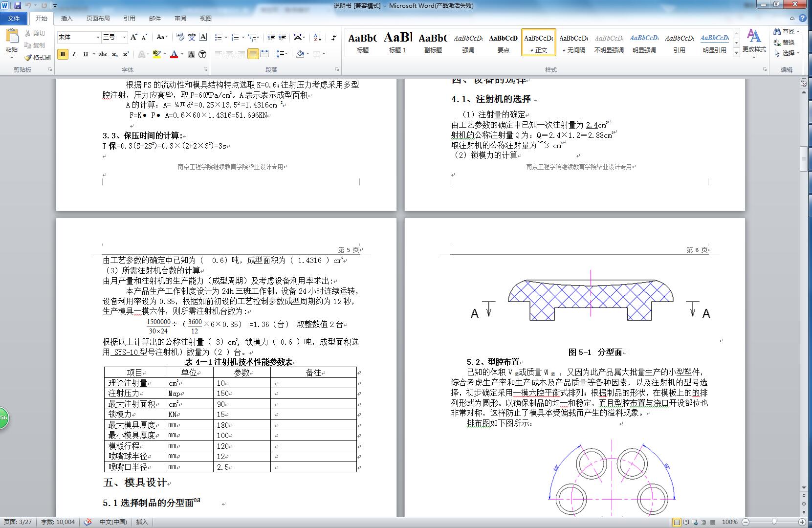Click the Enclosed Character (字) icon
Image resolution: width=812 pixels, height=528 pixels.
click(202, 54)
